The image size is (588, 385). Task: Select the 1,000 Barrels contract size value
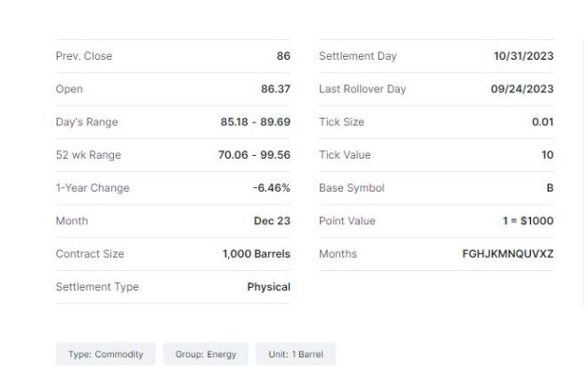(x=256, y=254)
